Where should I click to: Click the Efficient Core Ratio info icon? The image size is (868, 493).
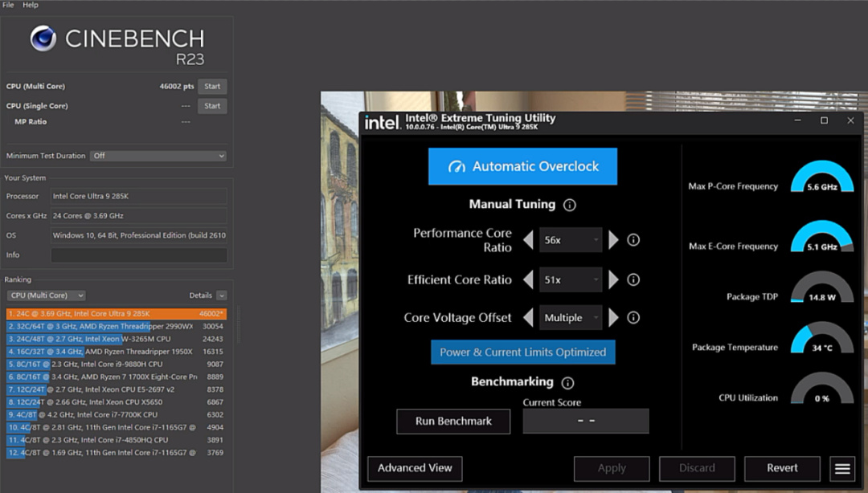coord(633,279)
